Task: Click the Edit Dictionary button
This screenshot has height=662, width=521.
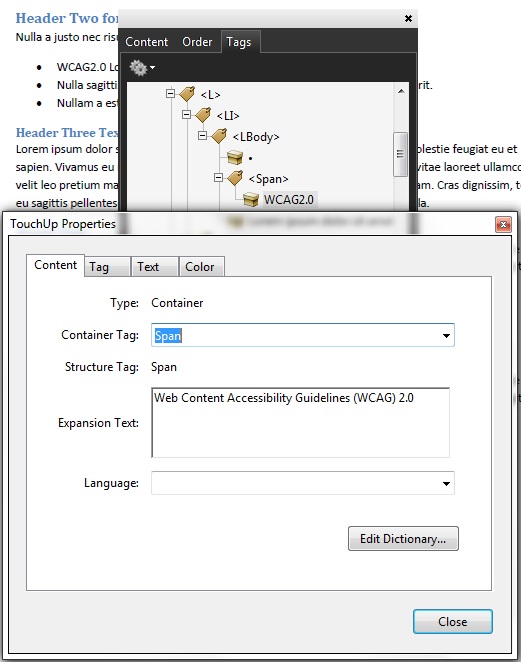Action: pos(403,539)
